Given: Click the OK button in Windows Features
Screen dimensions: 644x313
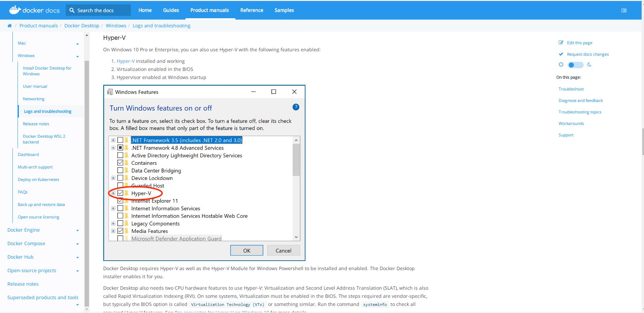Looking at the screenshot, I should coord(247,251).
